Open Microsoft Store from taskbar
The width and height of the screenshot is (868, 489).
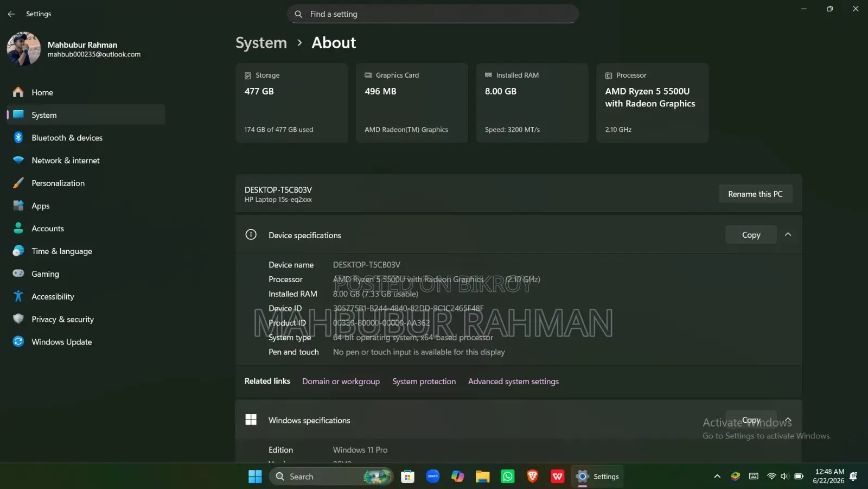pos(407,477)
